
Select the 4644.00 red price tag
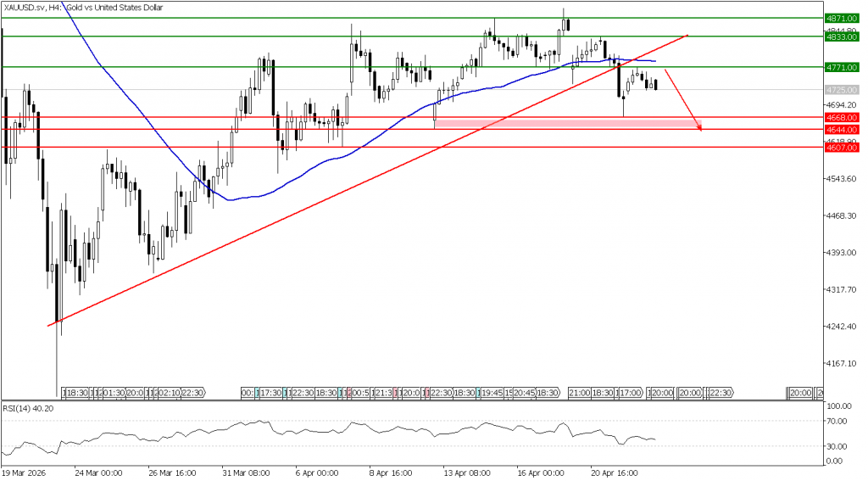point(842,129)
